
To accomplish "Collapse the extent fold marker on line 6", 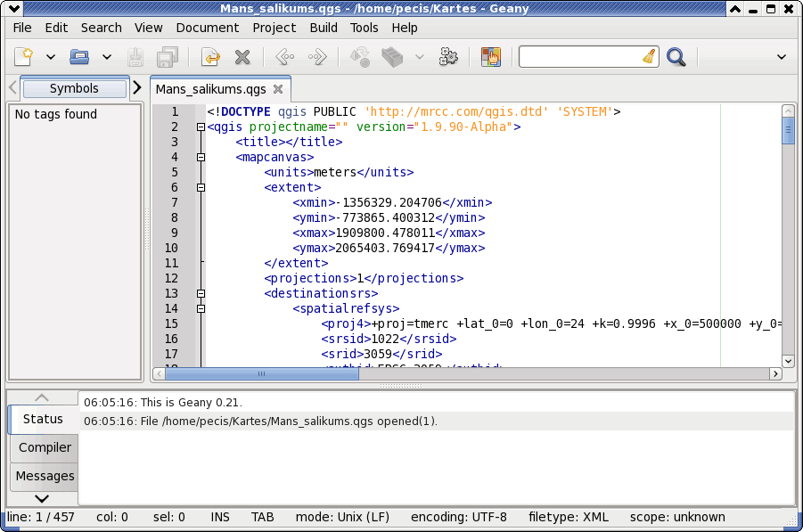I will 201,187.
